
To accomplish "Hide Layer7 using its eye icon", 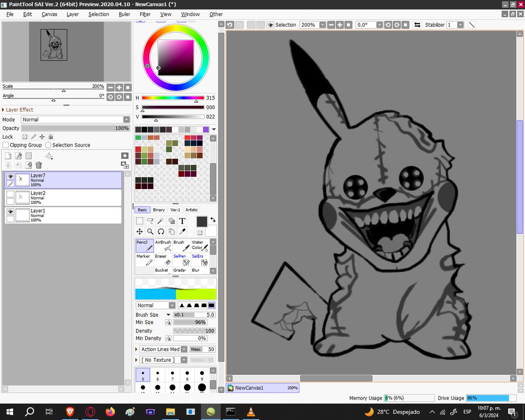I will coord(10,176).
